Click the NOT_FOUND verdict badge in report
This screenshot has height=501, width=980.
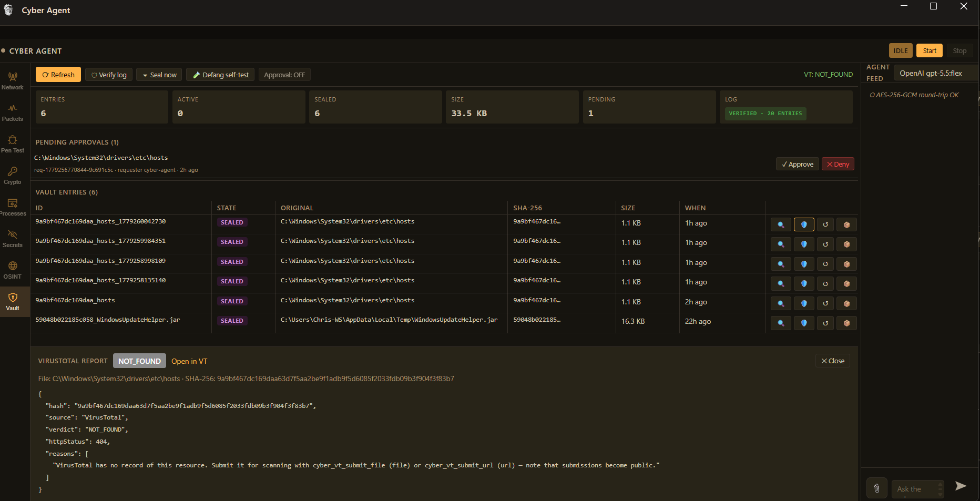(x=139, y=361)
